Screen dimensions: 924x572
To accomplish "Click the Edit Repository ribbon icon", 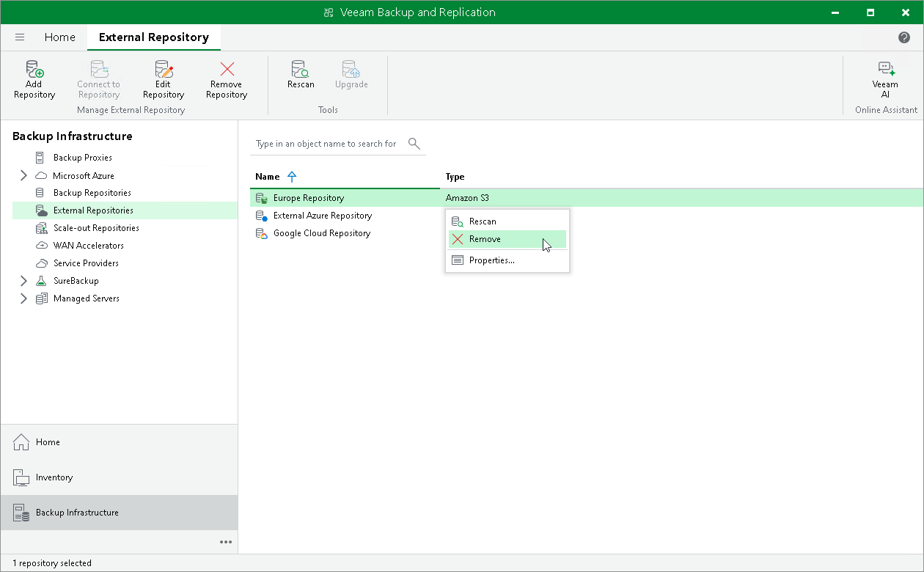I will pyautogui.click(x=164, y=69).
